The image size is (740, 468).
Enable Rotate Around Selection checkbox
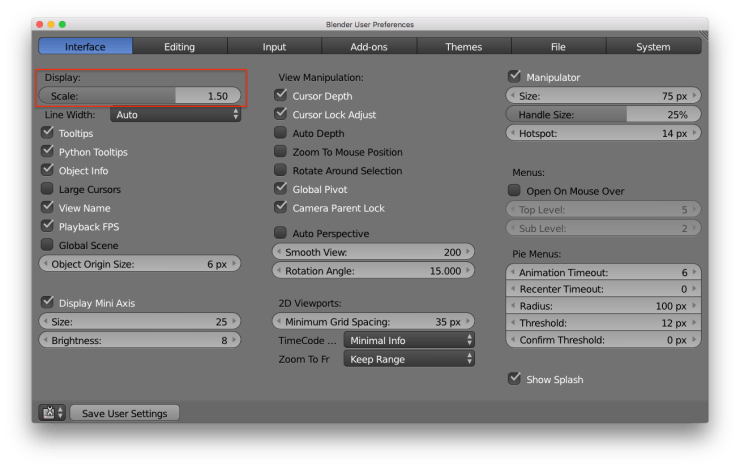click(281, 170)
